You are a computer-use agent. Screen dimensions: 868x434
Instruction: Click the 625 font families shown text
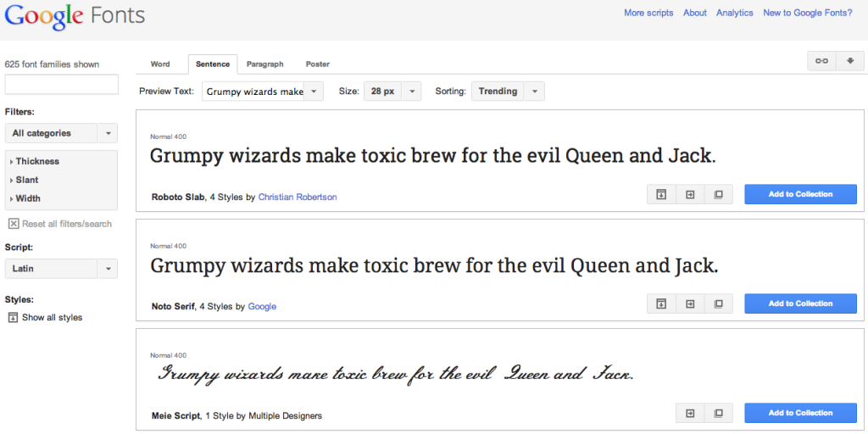[52, 64]
